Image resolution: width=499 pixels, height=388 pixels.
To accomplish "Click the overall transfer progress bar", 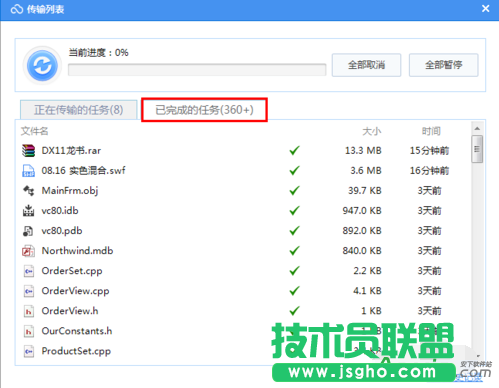I will pyautogui.click(x=197, y=70).
